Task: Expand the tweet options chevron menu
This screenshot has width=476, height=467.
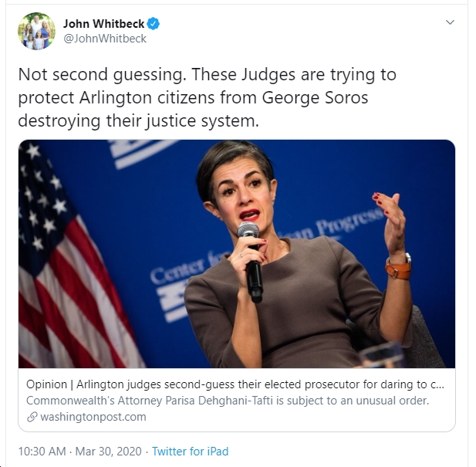Action: coord(450,22)
